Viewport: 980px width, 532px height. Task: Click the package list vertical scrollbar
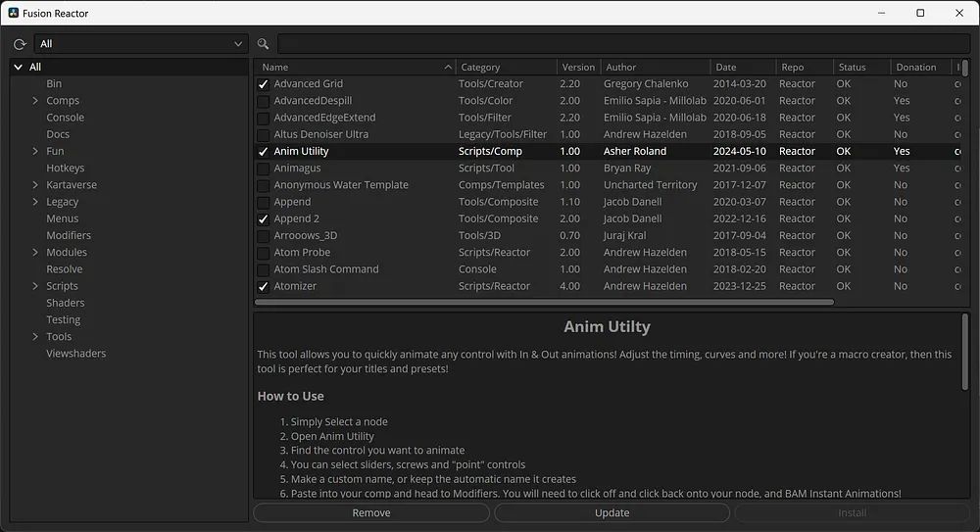pyautogui.click(x=965, y=69)
